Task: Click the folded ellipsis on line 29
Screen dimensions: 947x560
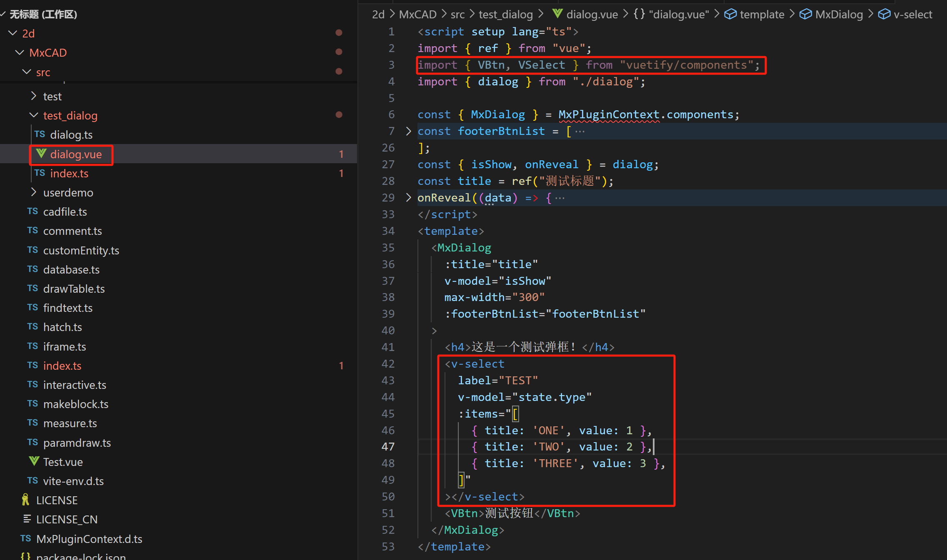Action: [x=560, y=198]
